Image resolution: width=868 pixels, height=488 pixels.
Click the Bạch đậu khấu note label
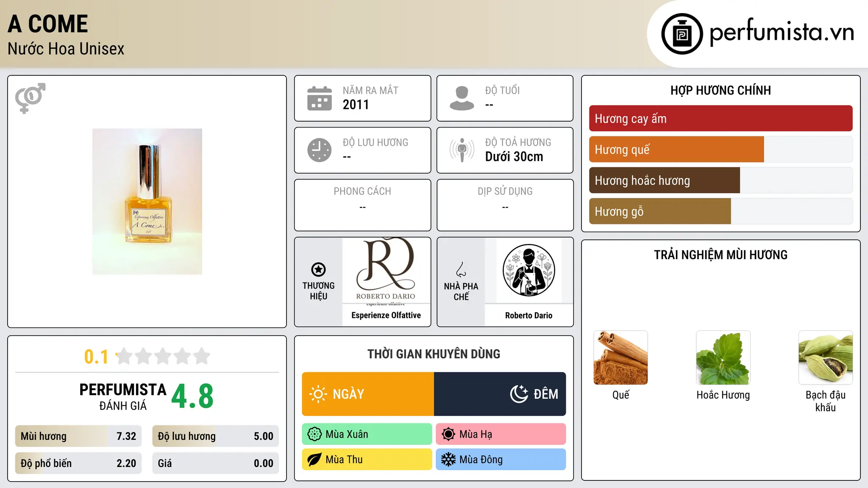826,401
